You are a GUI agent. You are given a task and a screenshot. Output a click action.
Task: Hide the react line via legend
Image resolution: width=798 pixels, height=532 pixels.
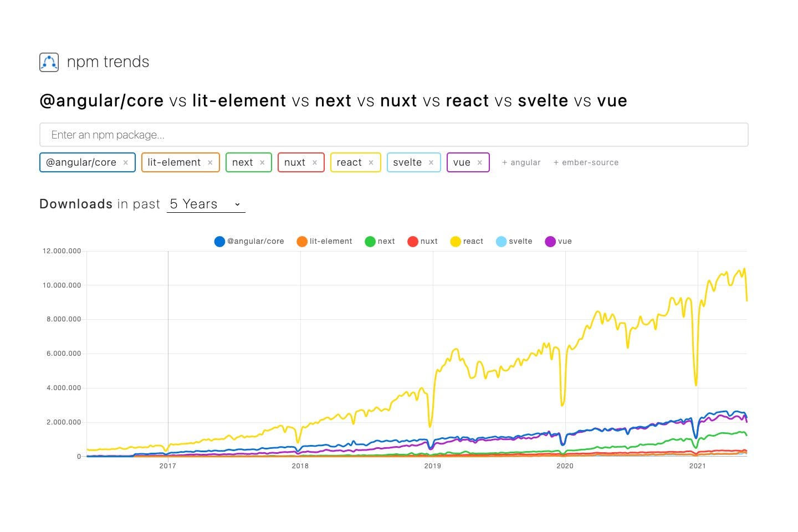[x=467, y=242]
